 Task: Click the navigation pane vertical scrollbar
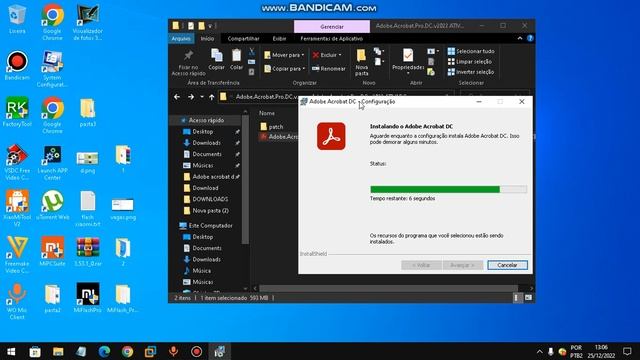point(245,180)
